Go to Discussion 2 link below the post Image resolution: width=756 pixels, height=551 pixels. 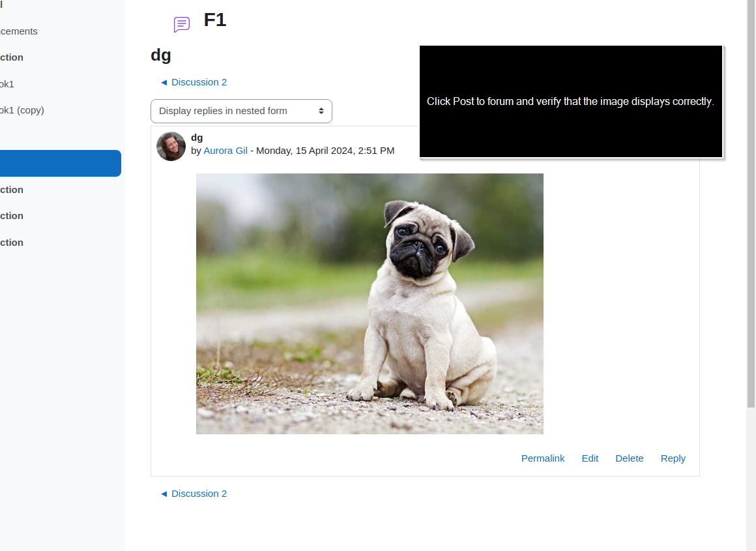click(194, 494)
